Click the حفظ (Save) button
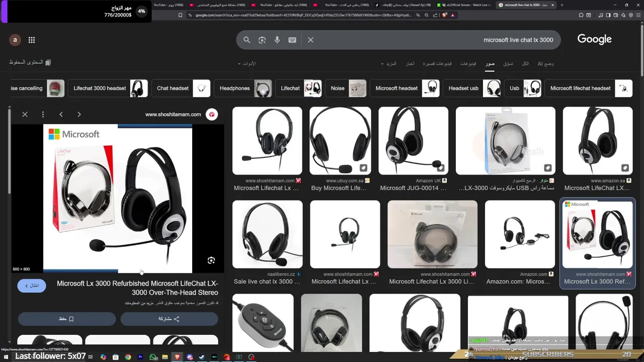 (x=67, y=319)
